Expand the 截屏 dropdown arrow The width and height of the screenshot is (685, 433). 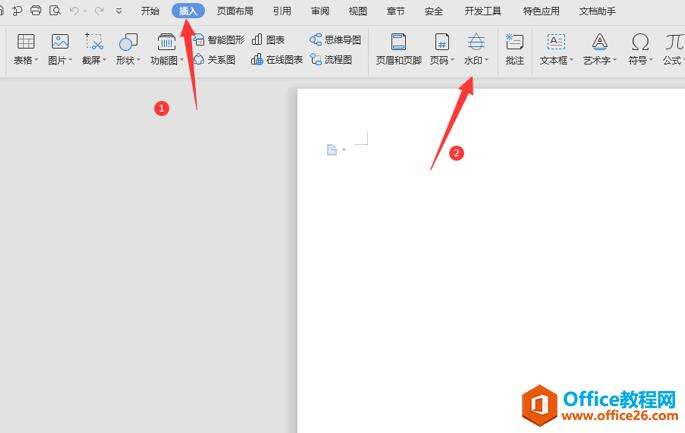coord(104,60)
